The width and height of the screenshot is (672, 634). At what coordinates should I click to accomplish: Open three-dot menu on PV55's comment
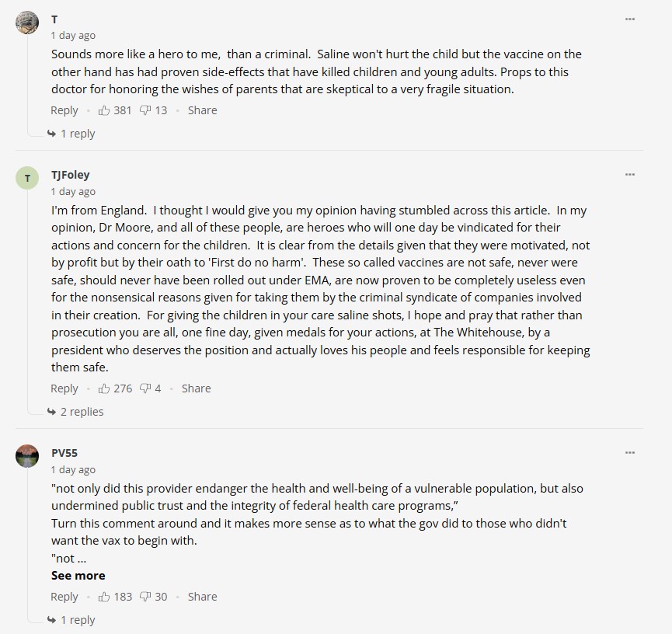[x=630, y=453]
